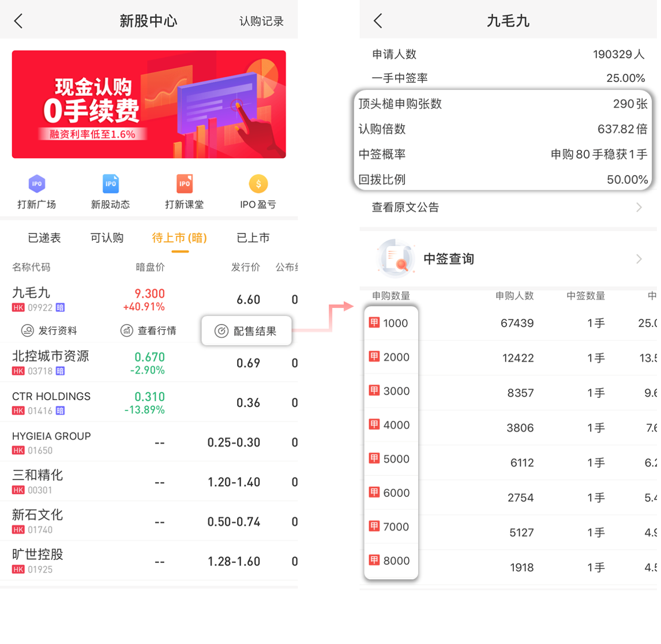This screenshot has width=661, height=644.
Task: Open 查看行情 for 九毛九
Action: pos(148,330)
